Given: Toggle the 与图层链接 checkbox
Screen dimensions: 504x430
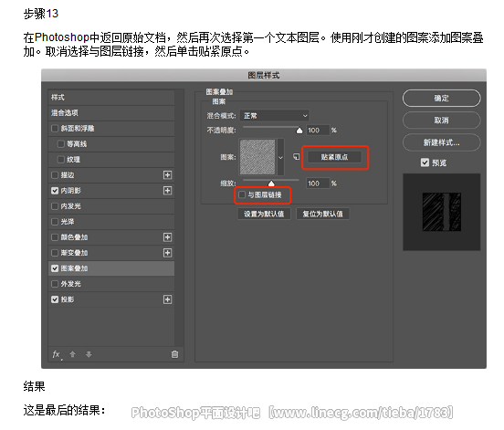Looking at the screenshot, I should (242, 194).
